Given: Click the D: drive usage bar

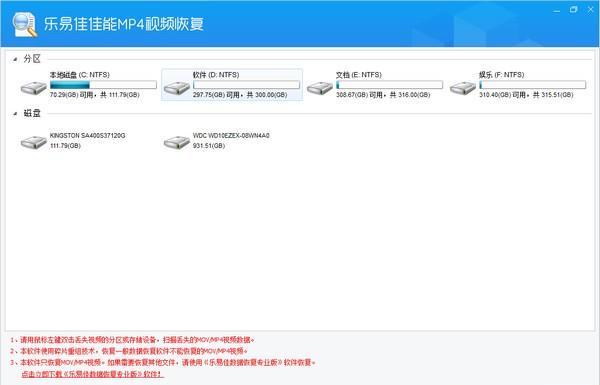Looking at the screenshot, I should tap(246, 85).
